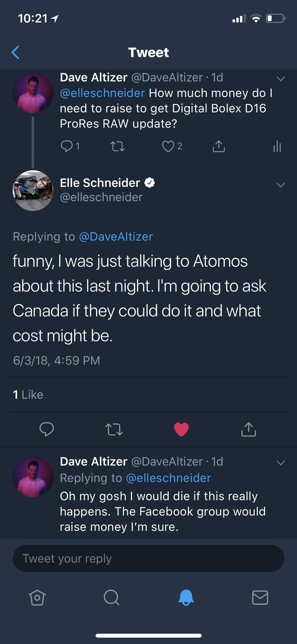Image resolution: width=297 pixels, height=644 pixels.
Task: Share Elle Schneider's main tweet
Action: pos(249,429)
